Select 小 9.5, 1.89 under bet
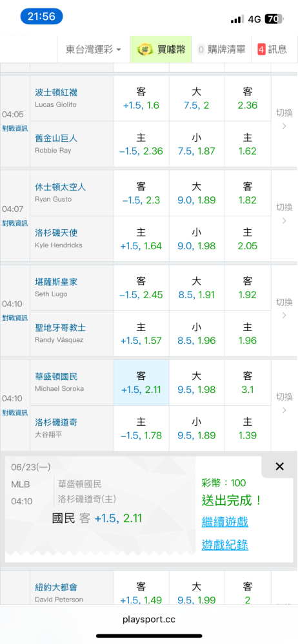 [196, 428]
